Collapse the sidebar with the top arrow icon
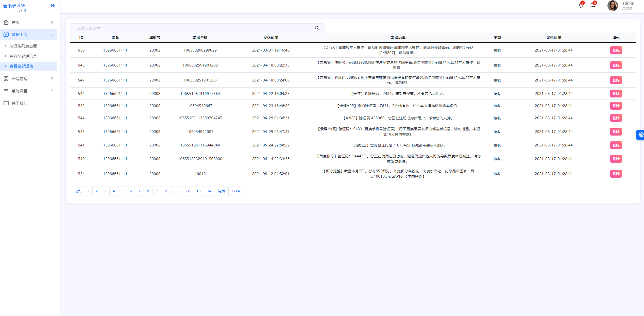The image size is (644, 316). click(53, 5)
